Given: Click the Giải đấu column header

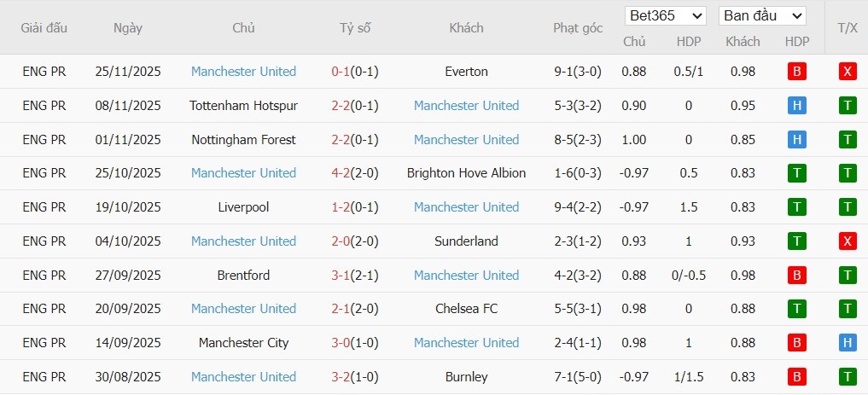Looking at the screenshot, I should (44, 28).
